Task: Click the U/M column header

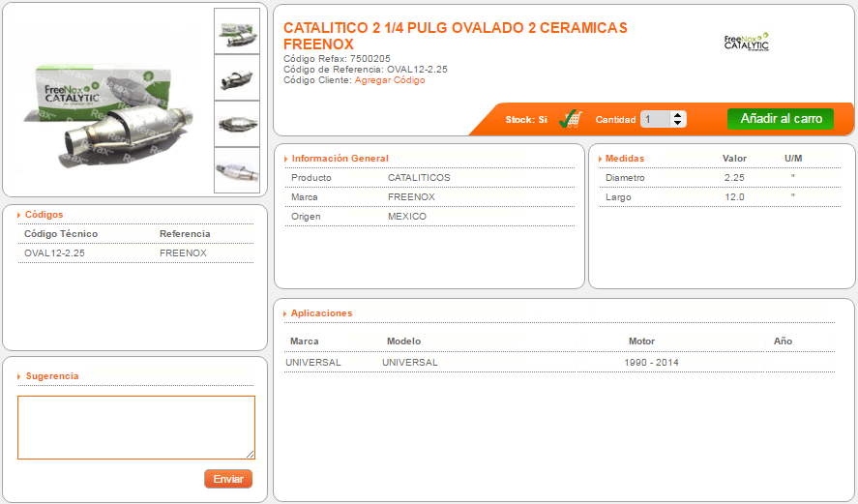Action: pos(793,158)
